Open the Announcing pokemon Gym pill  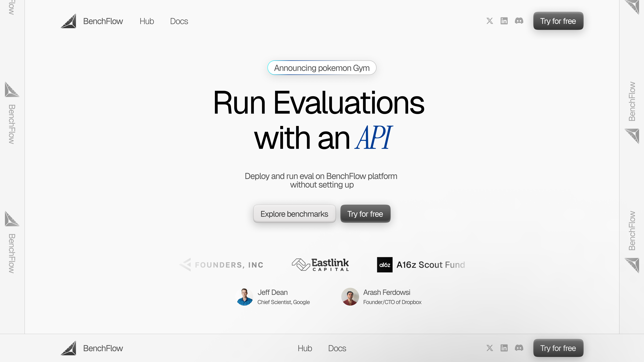(322, 68)
